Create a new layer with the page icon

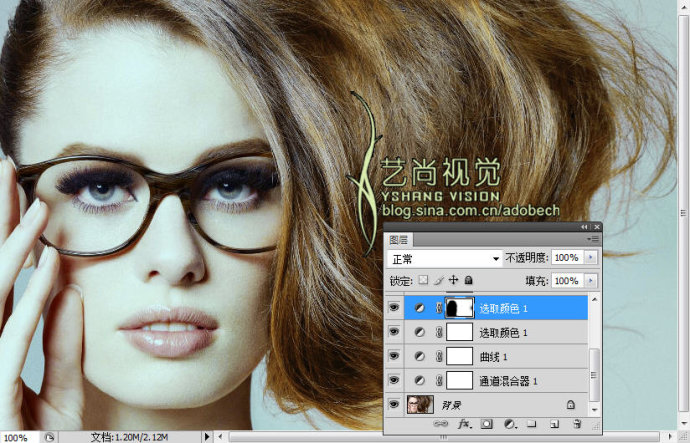coord(554,424)
